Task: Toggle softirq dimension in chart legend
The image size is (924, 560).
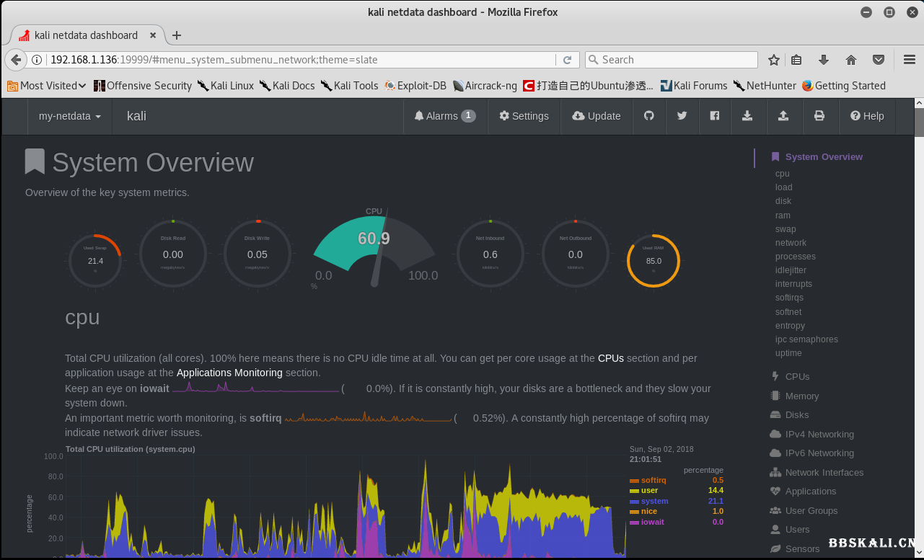Action: click(653, 480)
